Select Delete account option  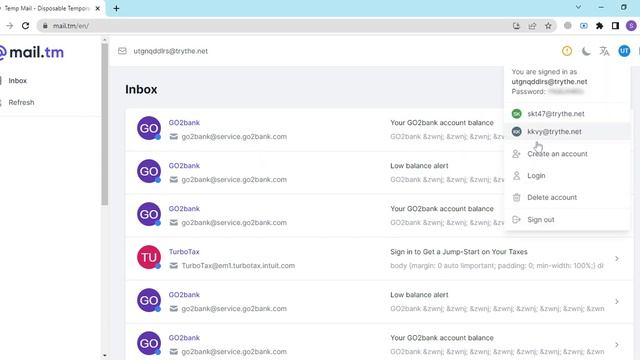(x=567, y=198)
